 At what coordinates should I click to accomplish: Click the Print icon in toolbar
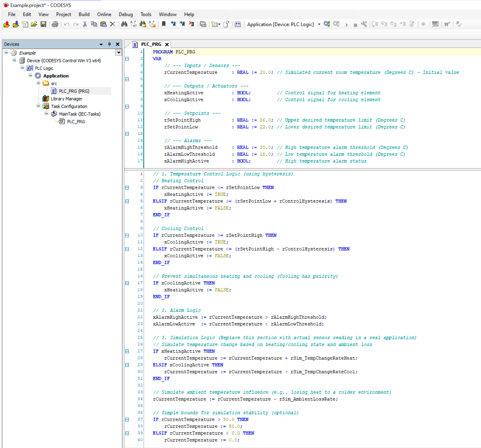pyautogui.click(x=55, y=24)
